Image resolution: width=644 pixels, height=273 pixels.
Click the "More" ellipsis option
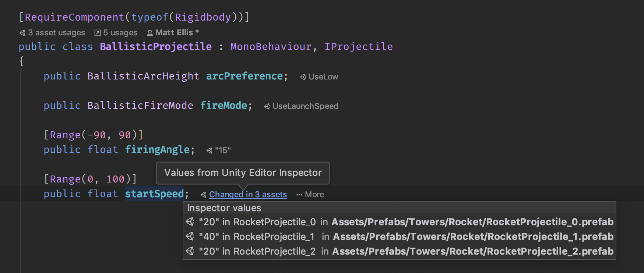310,195
